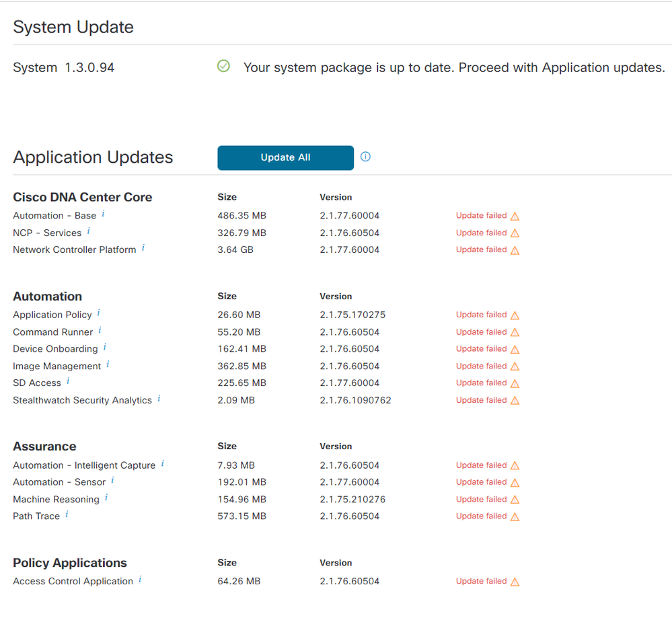Select the Cisco DNA Center Core heading
The image size is (672, 624).
pos(83,197)
